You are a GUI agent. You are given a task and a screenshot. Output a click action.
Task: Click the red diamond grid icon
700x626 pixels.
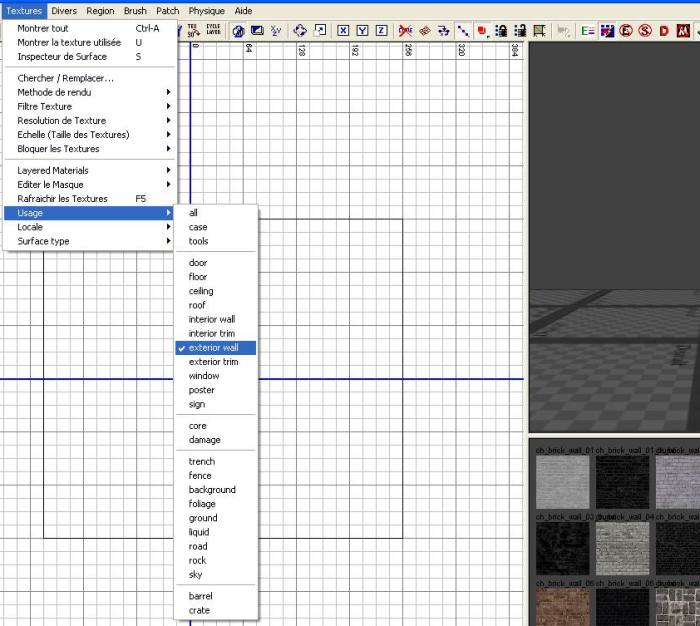coord(425,30)
